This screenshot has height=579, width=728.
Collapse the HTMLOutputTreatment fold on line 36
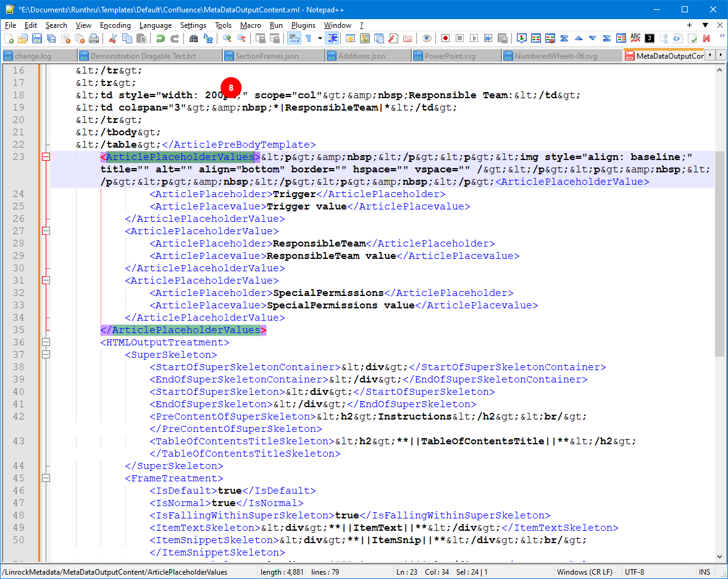click(45, 342)
